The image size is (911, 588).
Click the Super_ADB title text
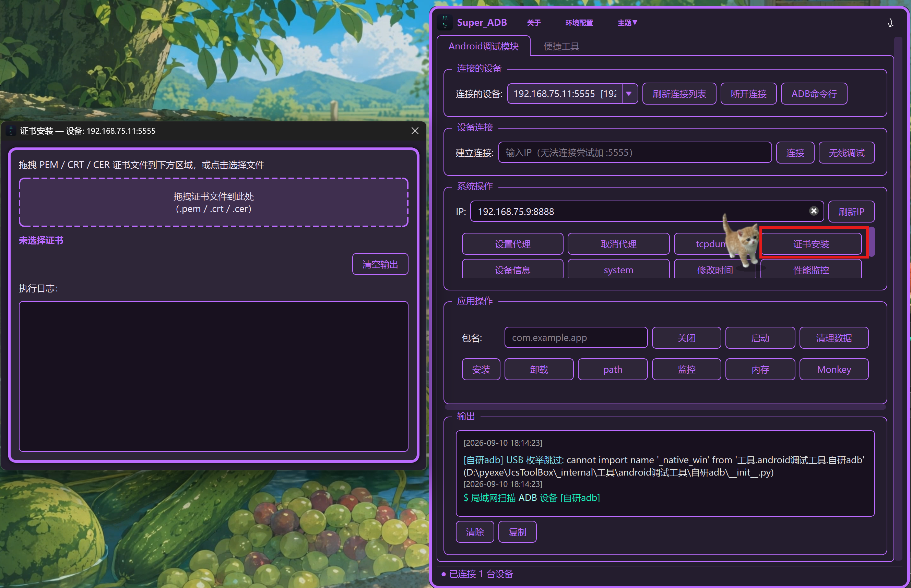(482, 23)
